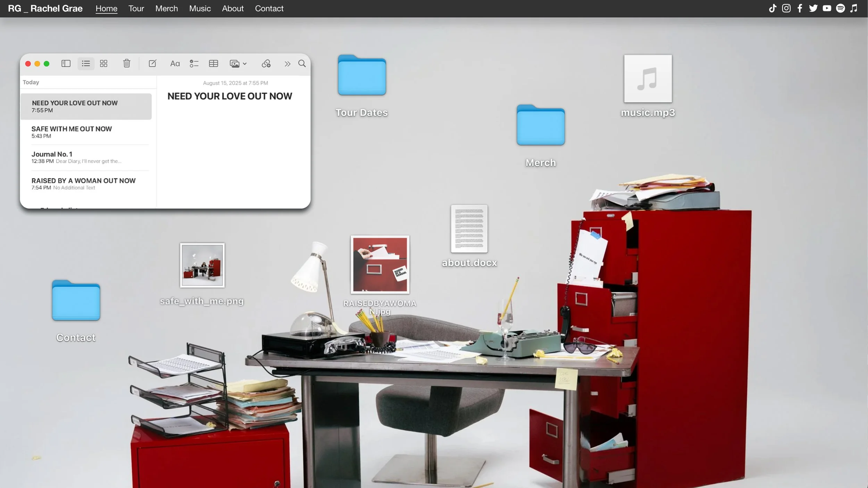This screenshot has width=868, height=488.
Task: Click the search magnifier in notes window
Action: click(302, 64)
